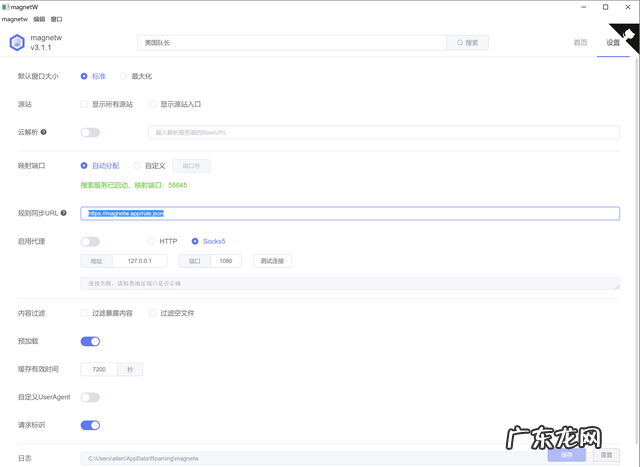Click the 缓存有效时间 label
640x467 pixels.
(38, 369)
